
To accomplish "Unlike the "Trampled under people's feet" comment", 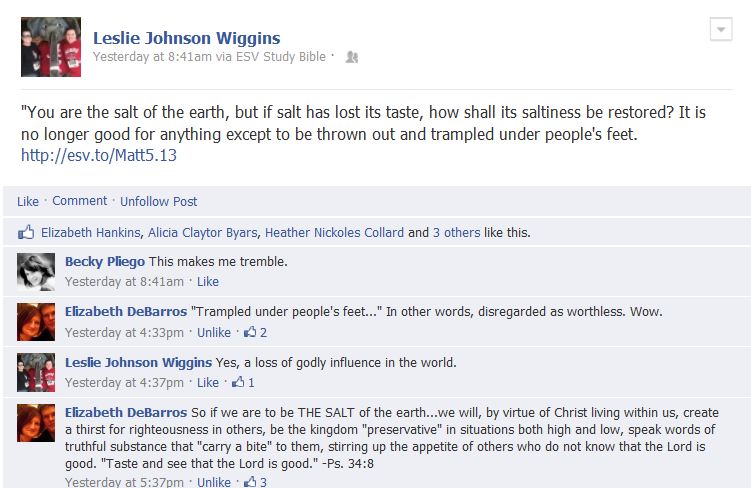I will click(x=214, y=332).
